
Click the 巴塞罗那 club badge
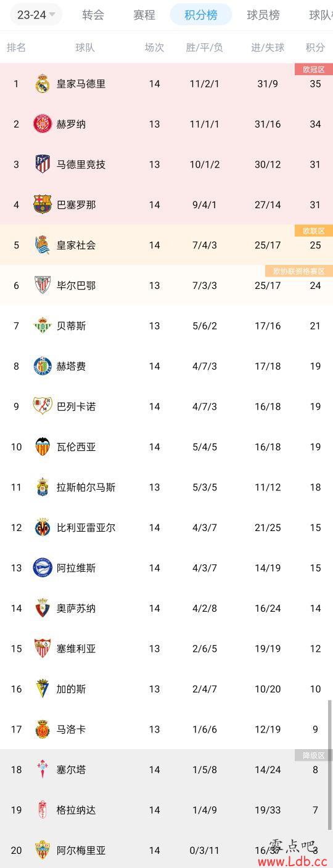pyautogui.click(x=43, y=205)
